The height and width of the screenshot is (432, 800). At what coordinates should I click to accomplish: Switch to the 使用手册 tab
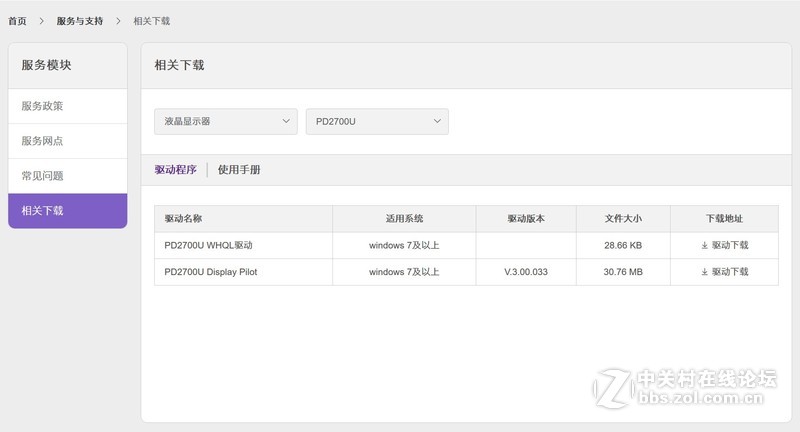click(239, 170)
